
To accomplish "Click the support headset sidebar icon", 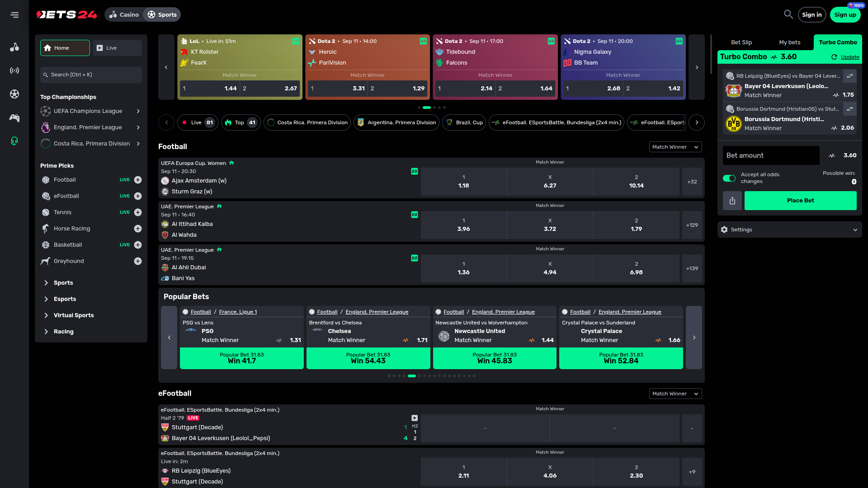I will 14,141.
